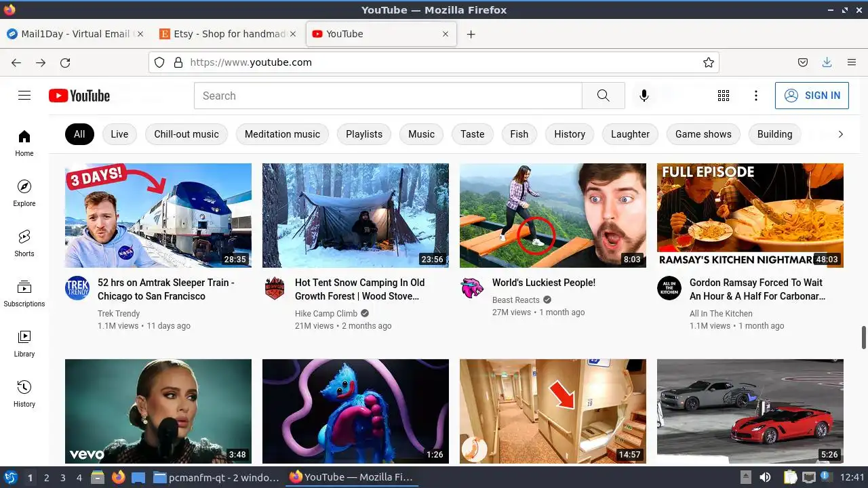Close the YouTube tab
The width and height of the screenshot is (868, 488).
point(446,34)
